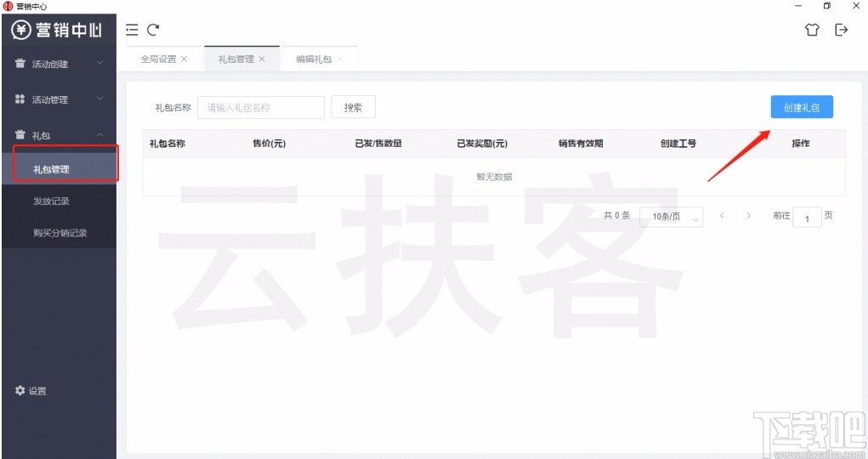Click the 活动创建 gift icon
The height and width of the screenshot is (459, 868).
20,64
